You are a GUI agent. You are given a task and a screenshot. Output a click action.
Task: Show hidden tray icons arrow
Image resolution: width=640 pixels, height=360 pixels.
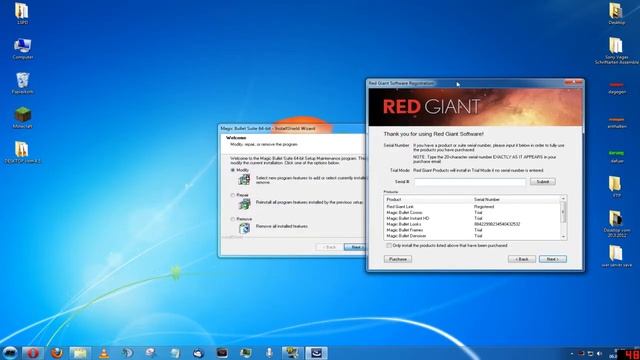(572, 353)
